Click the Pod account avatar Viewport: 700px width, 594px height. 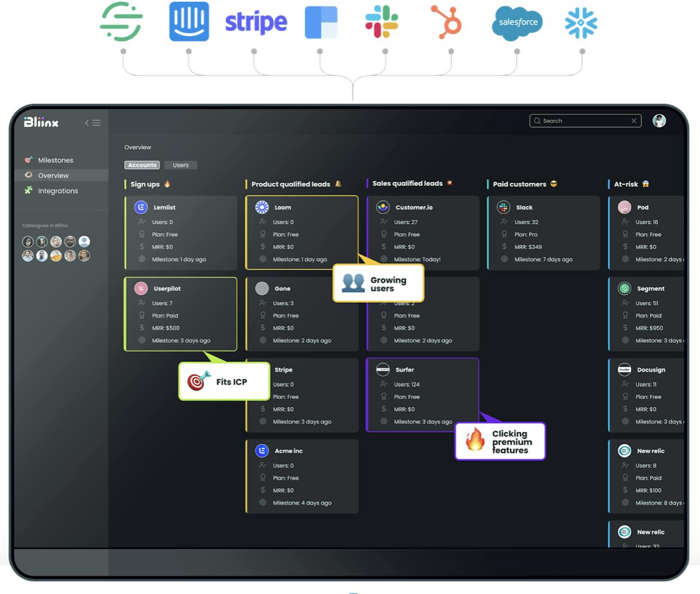pyautogui.click(x=624, y=207)
